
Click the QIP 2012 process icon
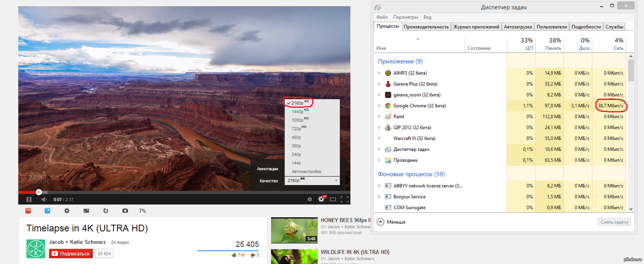click(388, 128)
